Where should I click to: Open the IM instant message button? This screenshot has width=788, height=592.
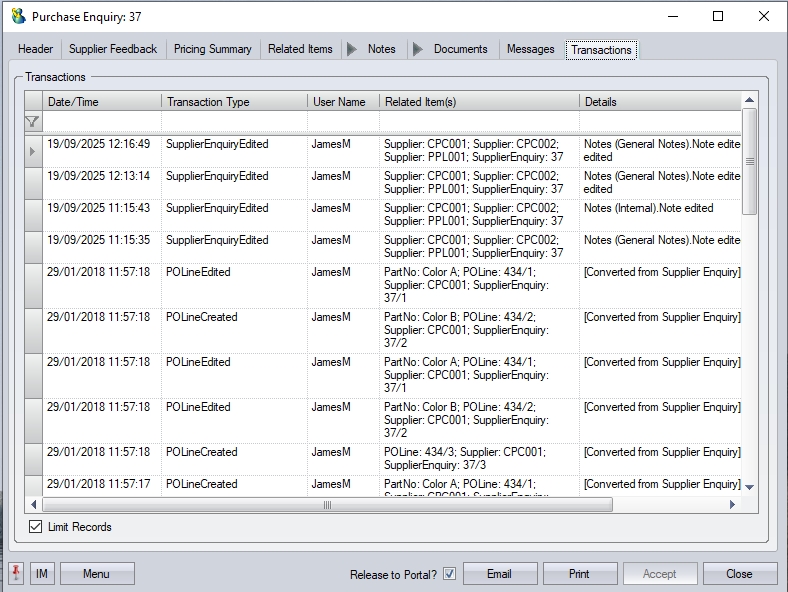tap(42, 574)
